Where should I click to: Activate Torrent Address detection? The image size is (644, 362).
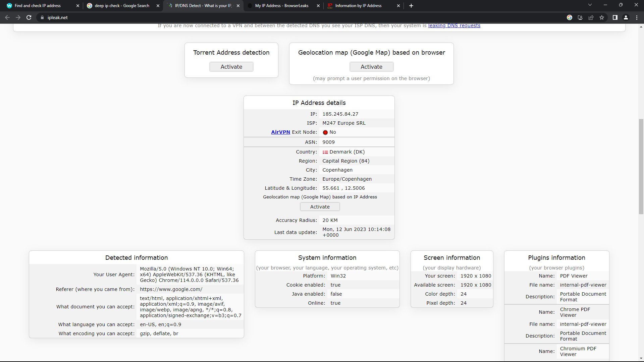pos(231,67)
